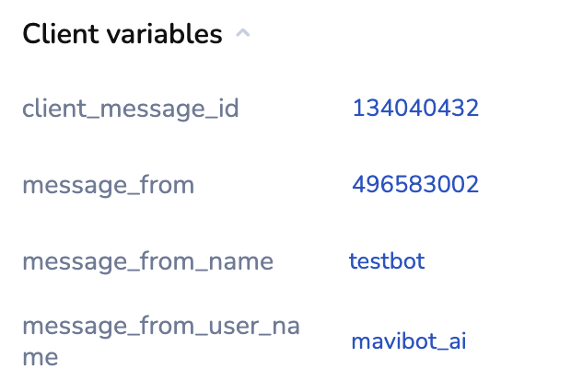
Task: Click the testbot value link
Action: [387, 261]
